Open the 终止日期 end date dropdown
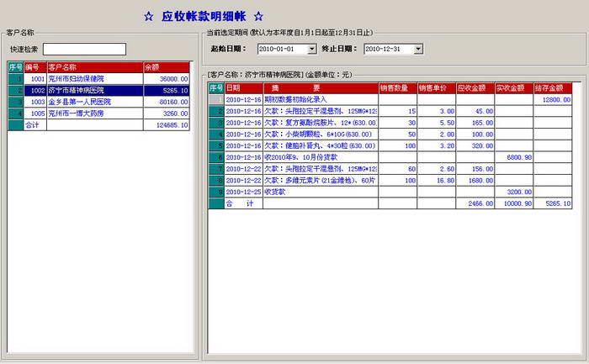Image resolution: width=589 pixels, height=364 pixels. [418, 49]
